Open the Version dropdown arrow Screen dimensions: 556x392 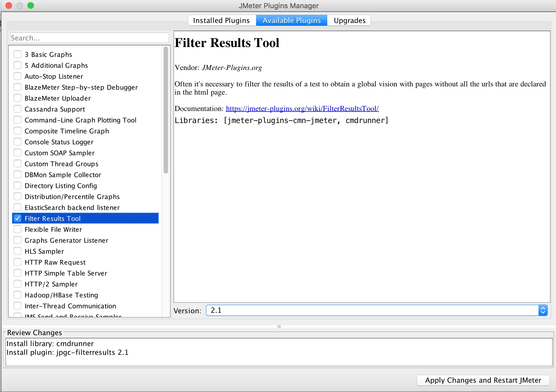point(543,310)
